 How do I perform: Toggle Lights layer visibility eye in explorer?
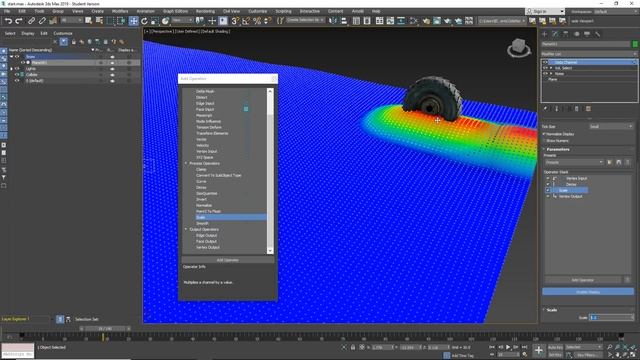coord(17,69)
